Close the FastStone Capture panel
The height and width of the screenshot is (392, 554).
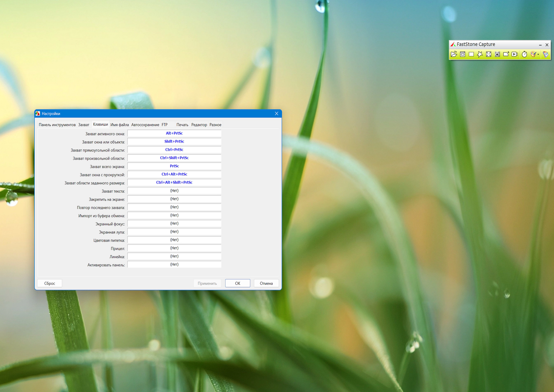coord(547,45)
